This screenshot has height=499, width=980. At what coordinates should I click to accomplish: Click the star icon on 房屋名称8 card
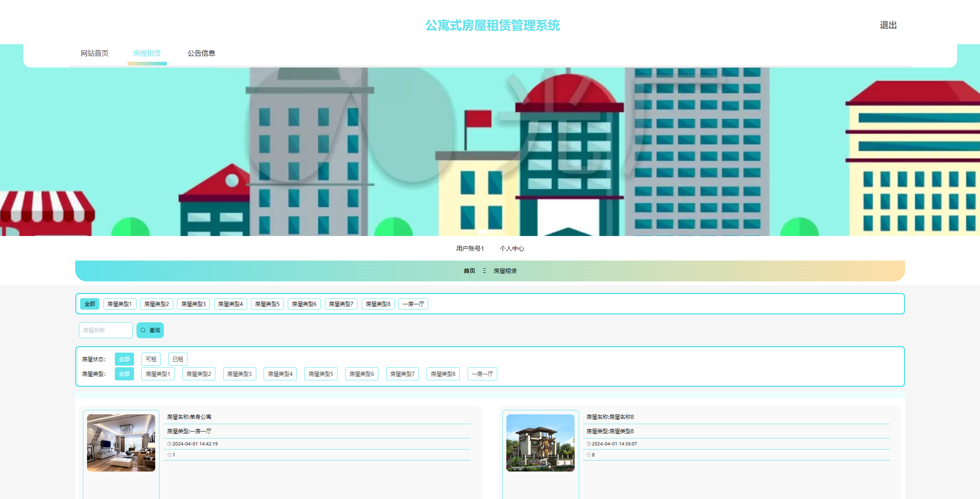588,454
